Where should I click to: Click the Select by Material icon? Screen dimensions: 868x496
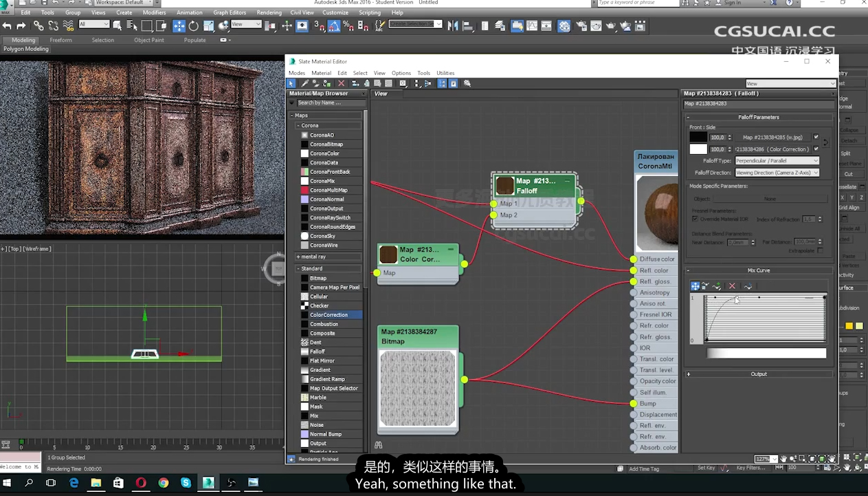(x=467, y=83)
